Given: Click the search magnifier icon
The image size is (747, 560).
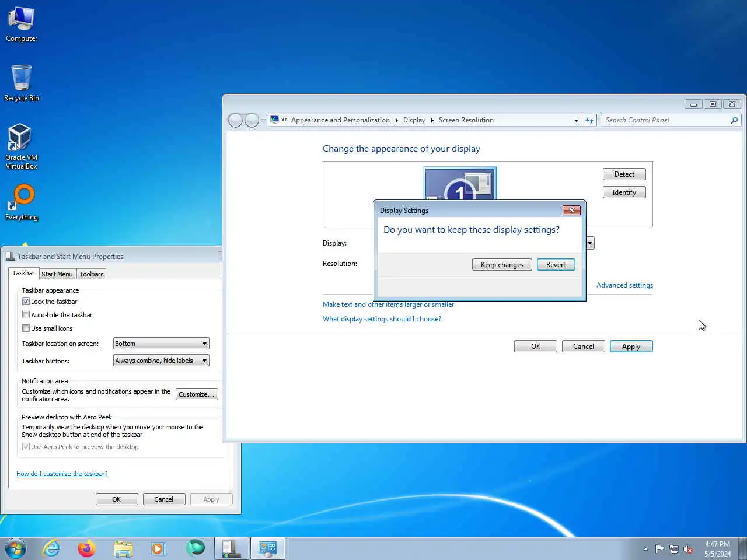Looking at the screenshot, I should (x=734, y=120).
